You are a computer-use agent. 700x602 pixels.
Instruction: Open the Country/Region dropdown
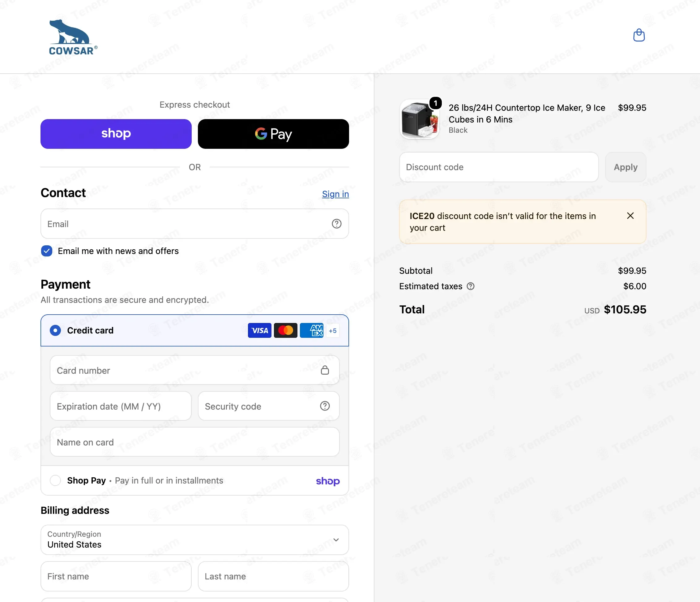[194, 540]
